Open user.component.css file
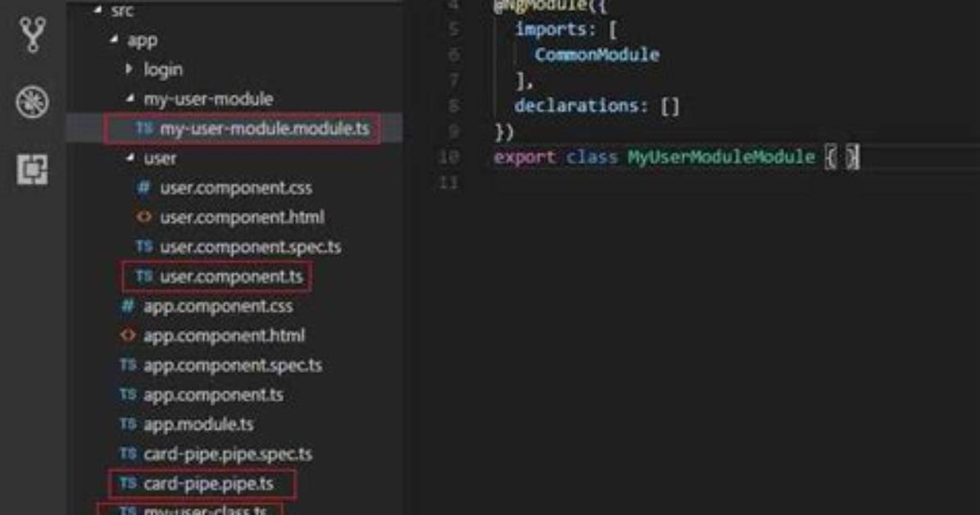 [236, 188]
